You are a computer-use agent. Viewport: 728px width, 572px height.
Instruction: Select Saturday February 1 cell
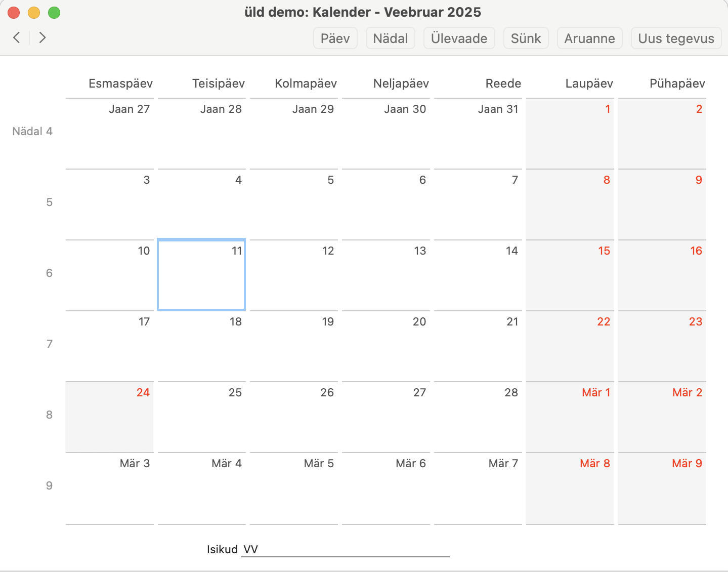click(x=570, y=134)
